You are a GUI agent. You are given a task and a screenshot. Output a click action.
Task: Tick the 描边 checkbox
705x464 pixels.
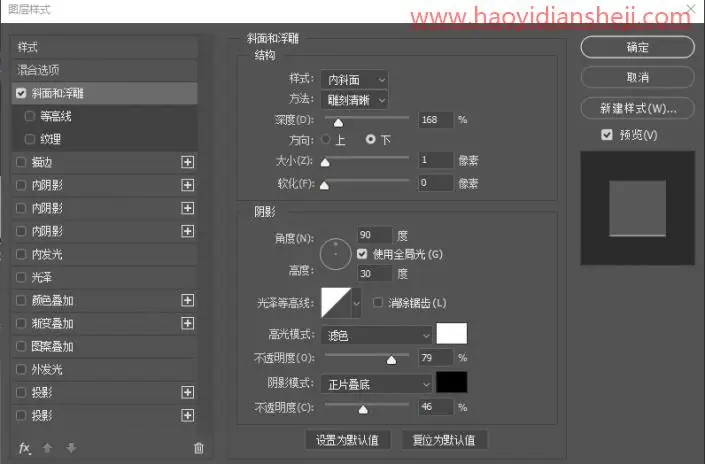point(21,162)
